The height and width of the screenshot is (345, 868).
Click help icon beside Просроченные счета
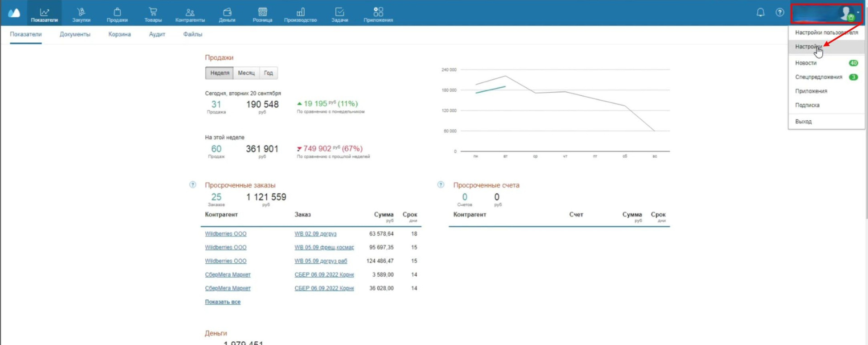click(441, 184)
